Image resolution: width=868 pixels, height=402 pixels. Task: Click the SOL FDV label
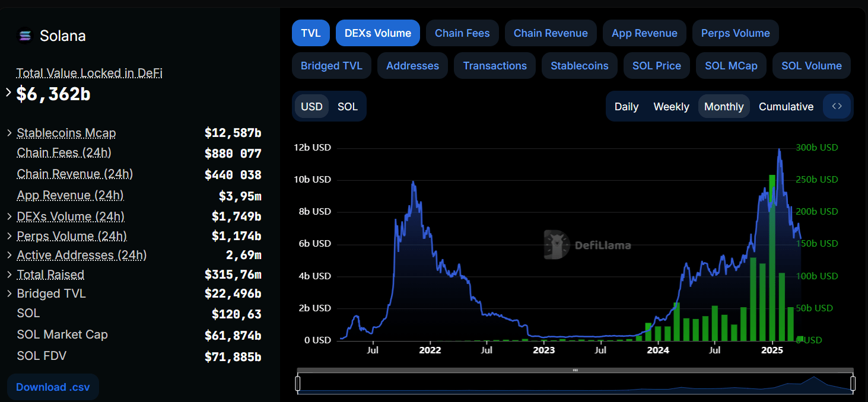(42, 356)
